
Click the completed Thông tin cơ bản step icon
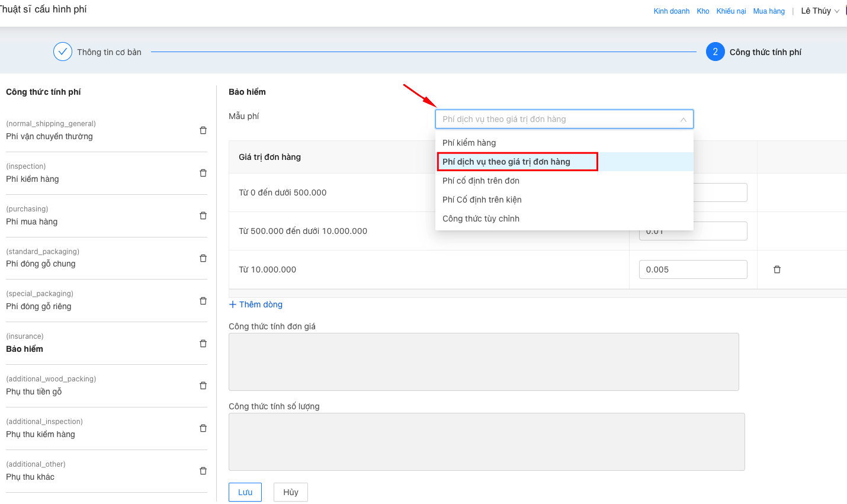click(x=63, y=52)
